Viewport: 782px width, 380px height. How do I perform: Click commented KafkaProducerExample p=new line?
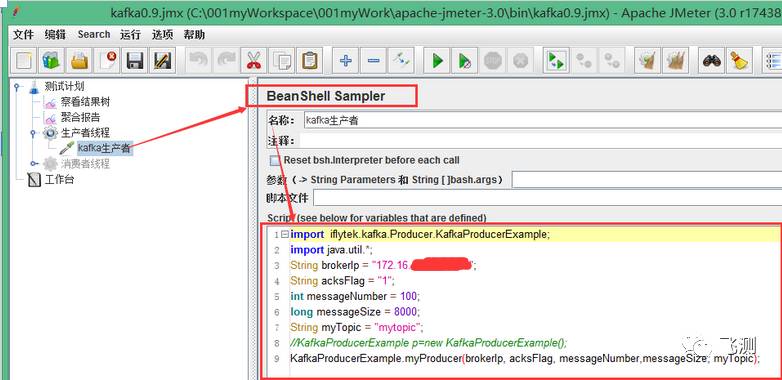429,343
